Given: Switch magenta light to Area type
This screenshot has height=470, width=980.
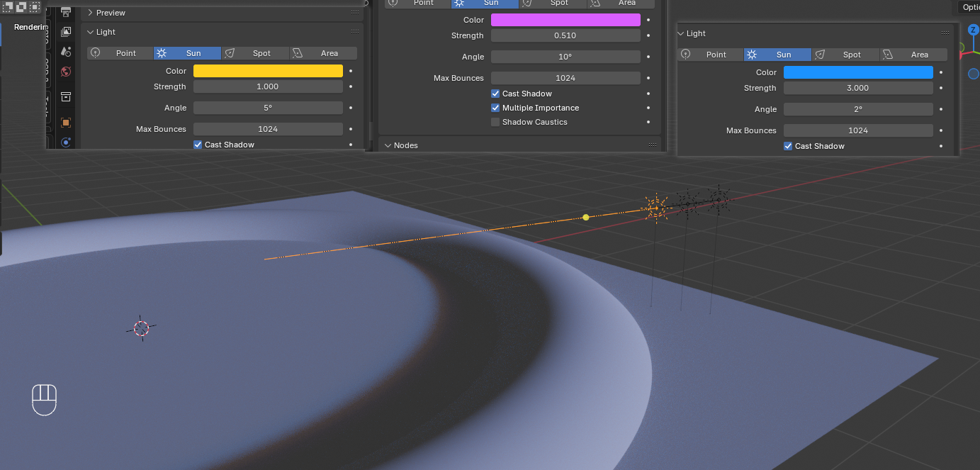Looking at the screenshot, I should point(621,3).
